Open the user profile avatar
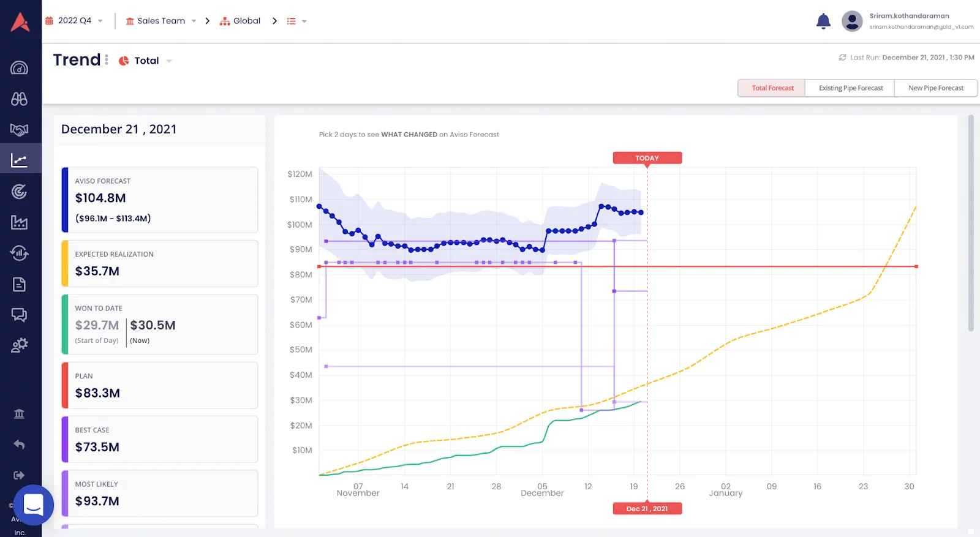 [x=852, y=21]
